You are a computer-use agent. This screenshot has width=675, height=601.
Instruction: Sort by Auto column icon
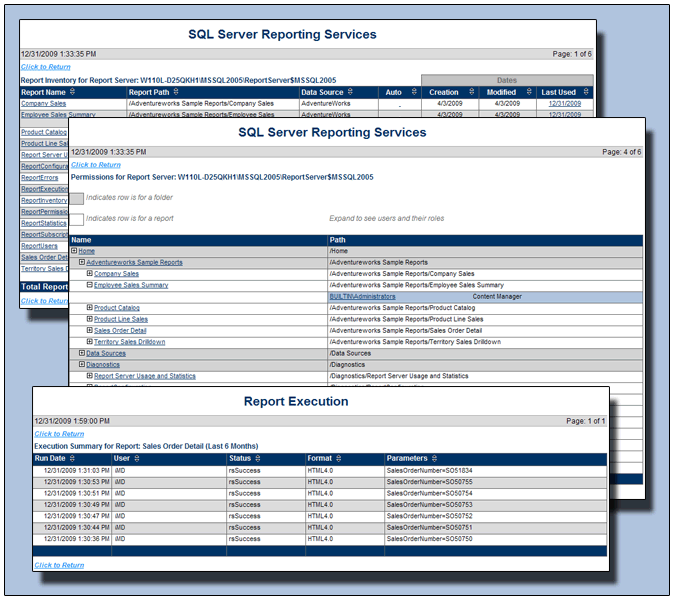[414, 92]
